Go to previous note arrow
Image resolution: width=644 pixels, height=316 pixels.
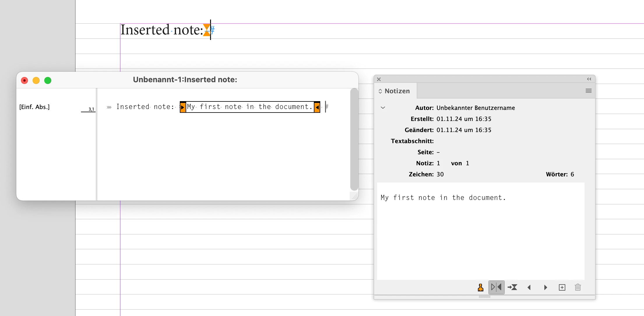tap(529, 287)
